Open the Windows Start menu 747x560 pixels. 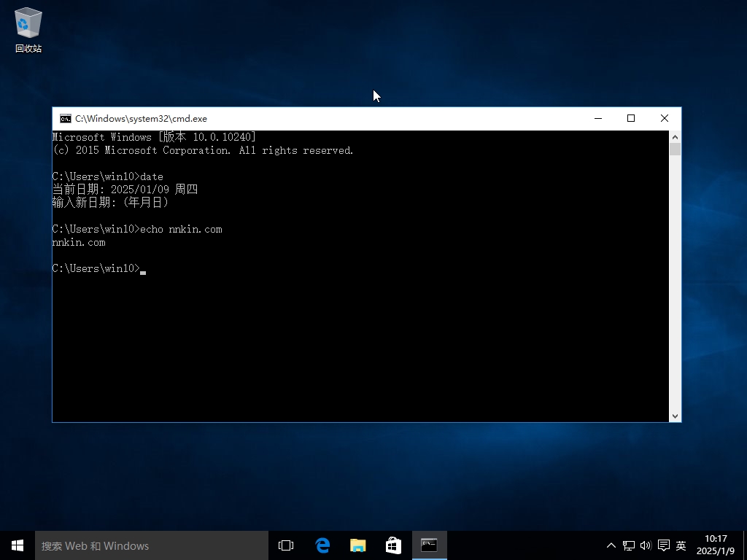18,545
